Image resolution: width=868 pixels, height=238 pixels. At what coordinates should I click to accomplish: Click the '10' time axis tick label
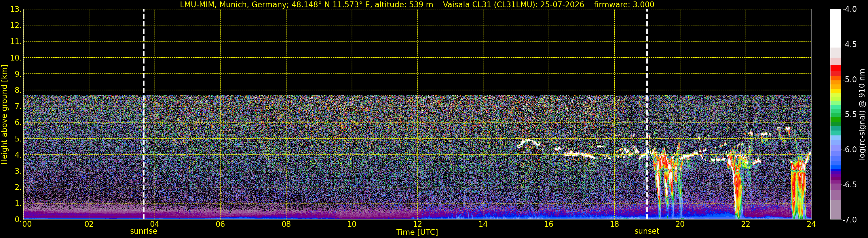(352, 224)
